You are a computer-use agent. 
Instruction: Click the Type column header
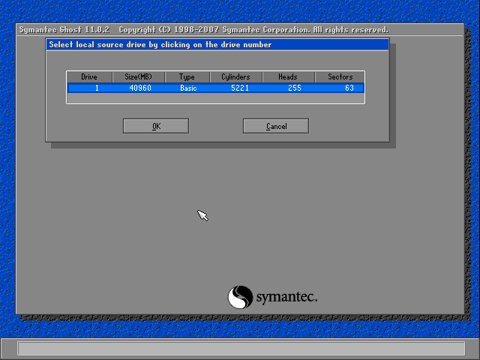(x=187, y=77)
